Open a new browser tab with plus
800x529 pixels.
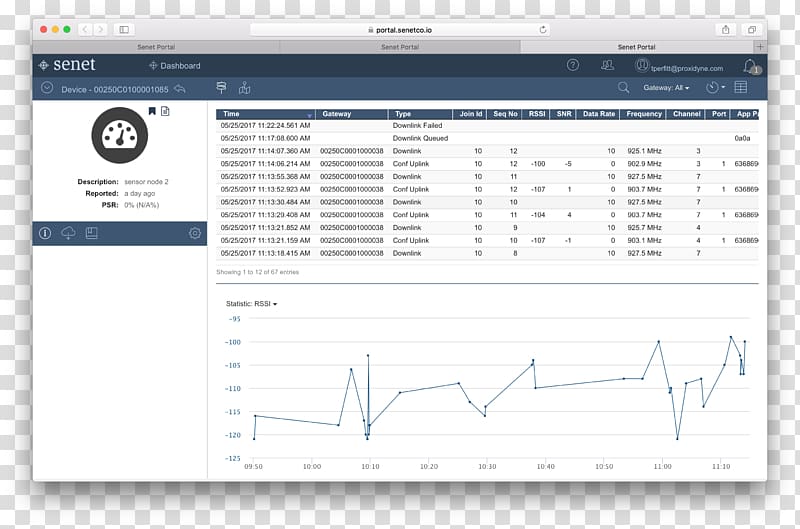[x=760, y=47]
